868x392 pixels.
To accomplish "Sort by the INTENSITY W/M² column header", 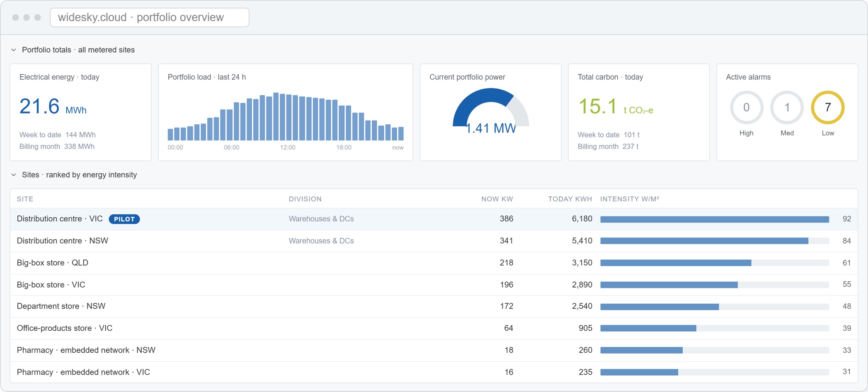I will pyautogui.click(x=630, y=199).
